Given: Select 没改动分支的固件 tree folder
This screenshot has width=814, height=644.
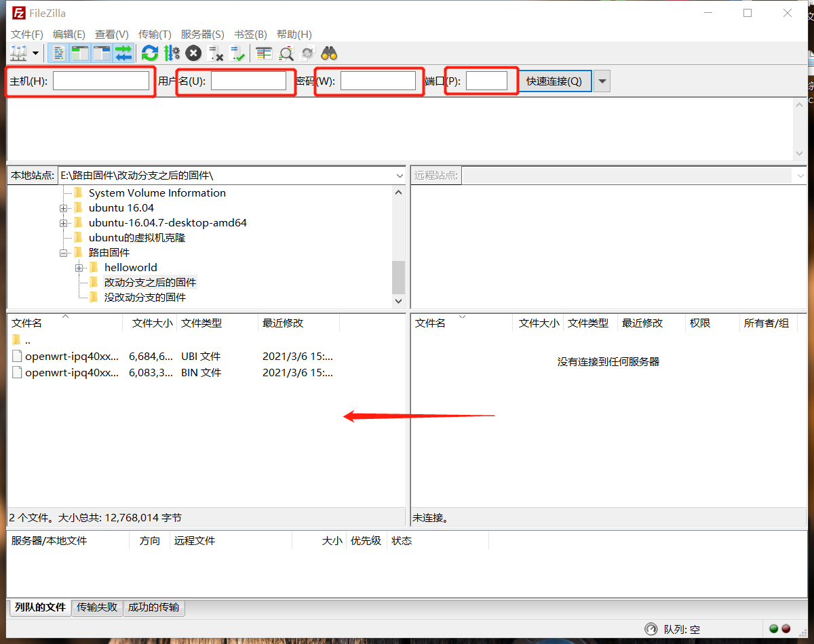Looking at the screenshot, I should 145,298.
